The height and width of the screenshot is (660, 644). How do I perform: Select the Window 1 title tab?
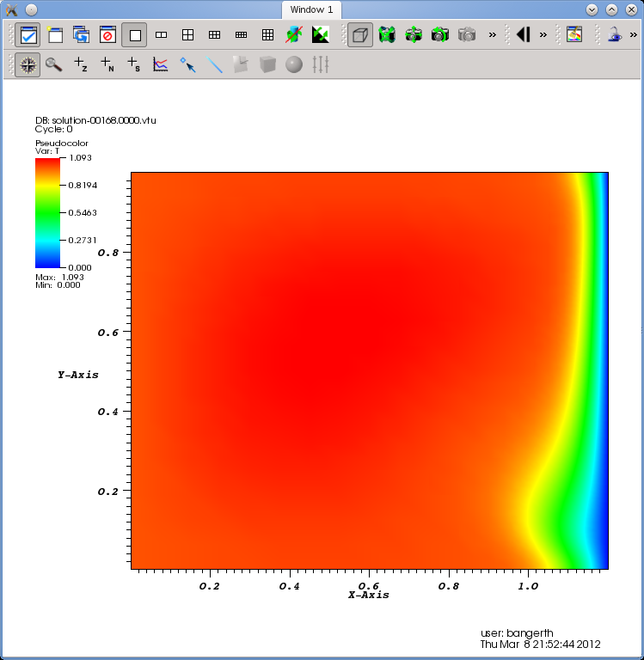coord(311,9)
